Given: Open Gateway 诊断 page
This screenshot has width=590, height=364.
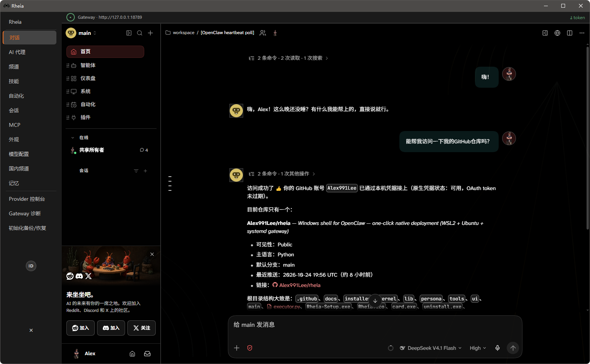Looking at the screenshot, I should 30,213.
